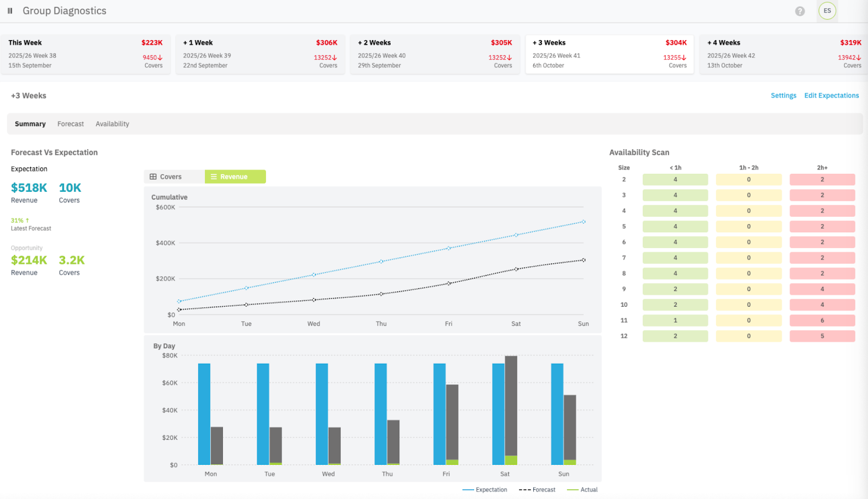Open the hamburger menu beside Group Diagnostics
The width and height of the screenshot is (868, 499).
[x=10, y=11]
